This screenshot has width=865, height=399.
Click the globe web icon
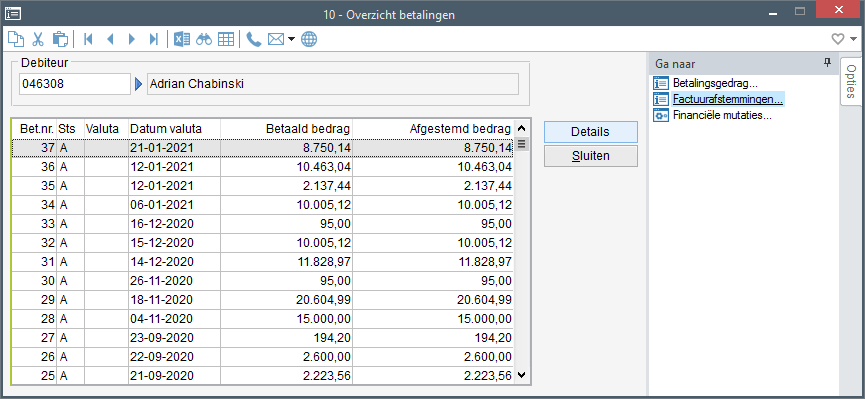click(309, 39)
